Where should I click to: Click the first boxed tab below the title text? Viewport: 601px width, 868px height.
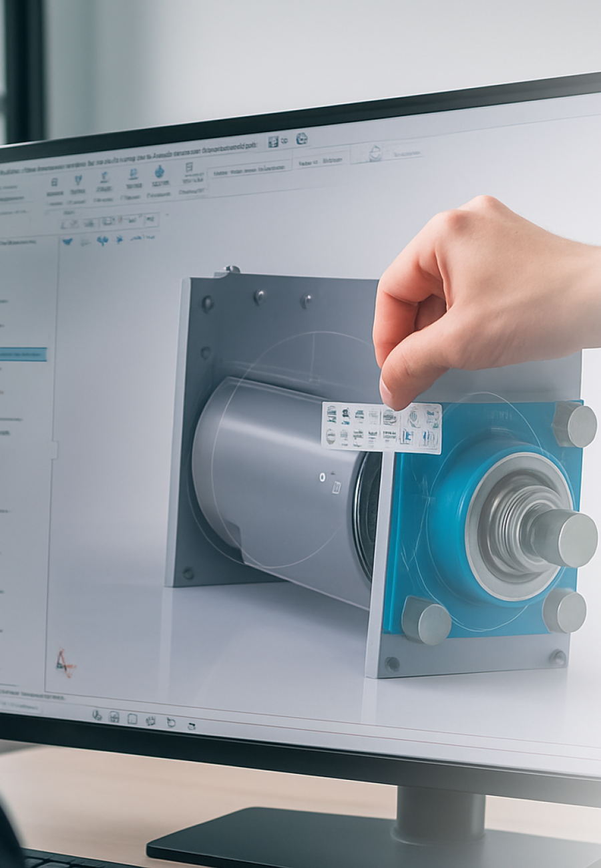pyautogui.click(x=249, y=170)
